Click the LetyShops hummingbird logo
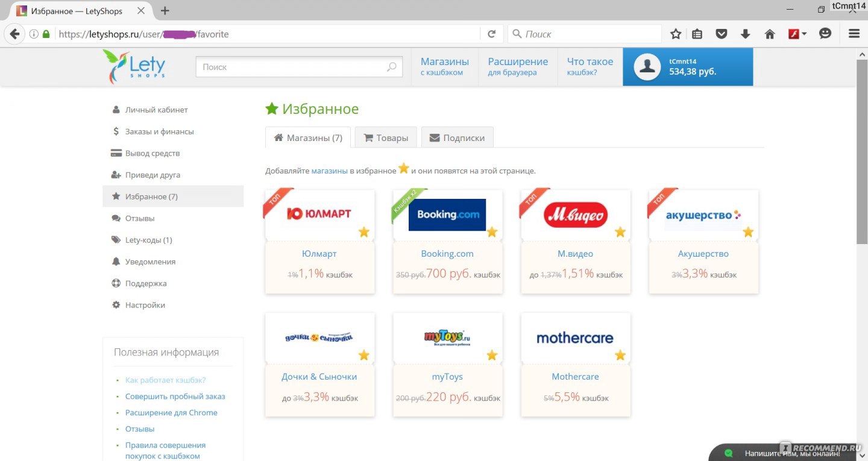Viewport: 868px width, 461px height. (x=134, y=66)
